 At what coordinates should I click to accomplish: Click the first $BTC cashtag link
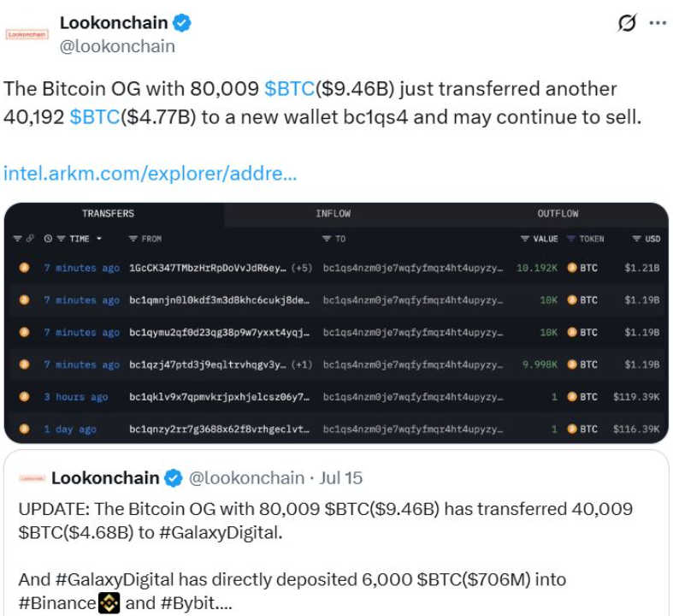pos(290,89)
